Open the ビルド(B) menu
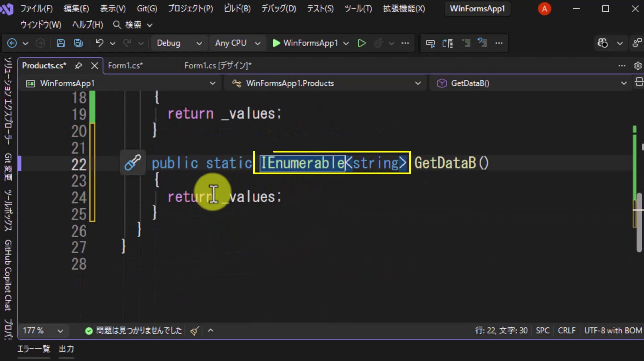 coord(237,9)
